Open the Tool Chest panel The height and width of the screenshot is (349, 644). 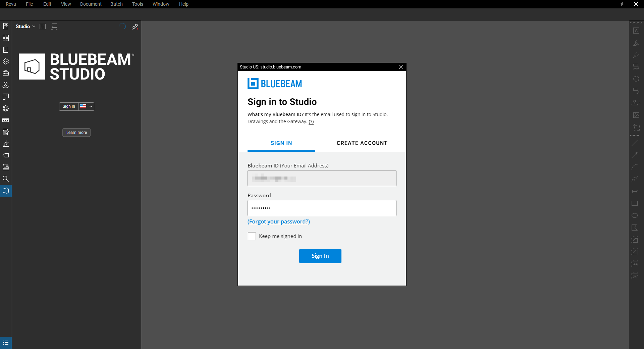coord(6,73)
